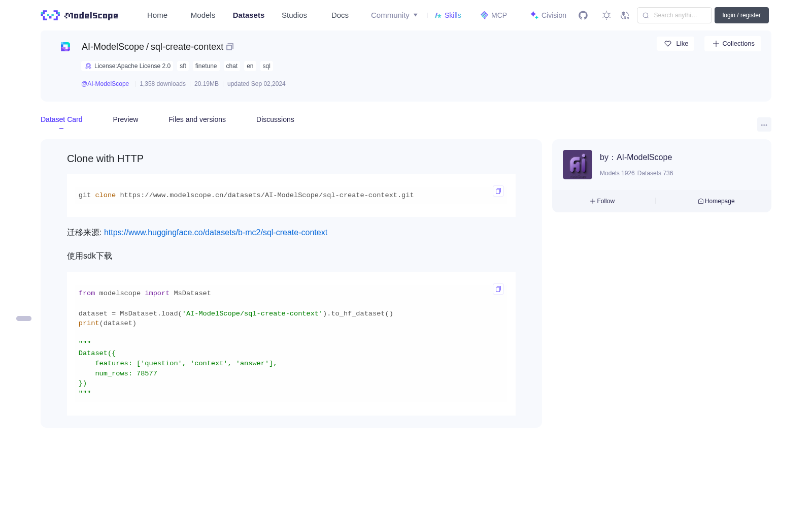This screenshot has height=508, width=812.
Task: Click the finetune tag
Action: pyautogui.click(x=206, y=66)
